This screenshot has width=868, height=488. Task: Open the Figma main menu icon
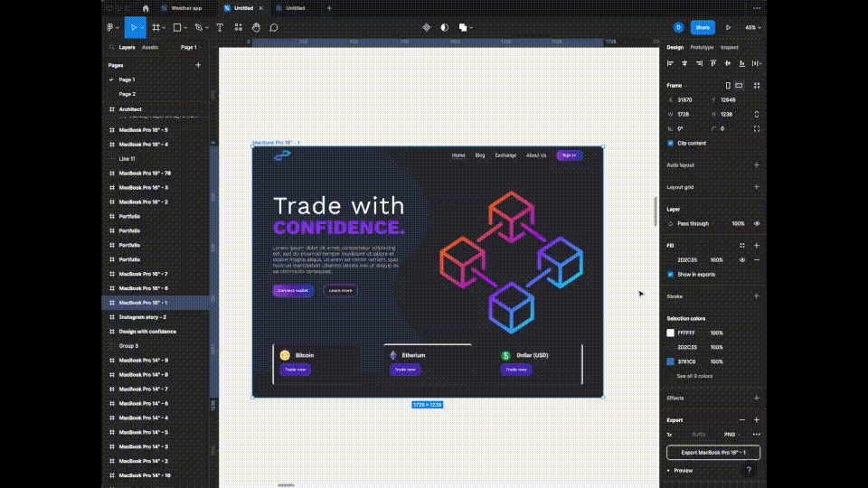point(110,27)
